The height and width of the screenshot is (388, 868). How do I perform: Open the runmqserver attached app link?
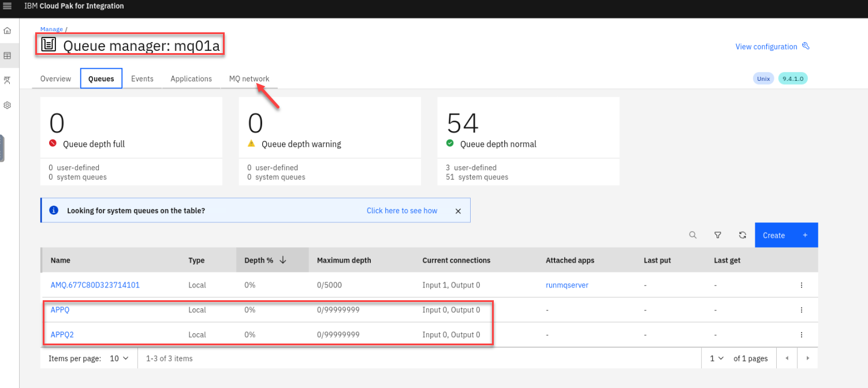point(567,285)
